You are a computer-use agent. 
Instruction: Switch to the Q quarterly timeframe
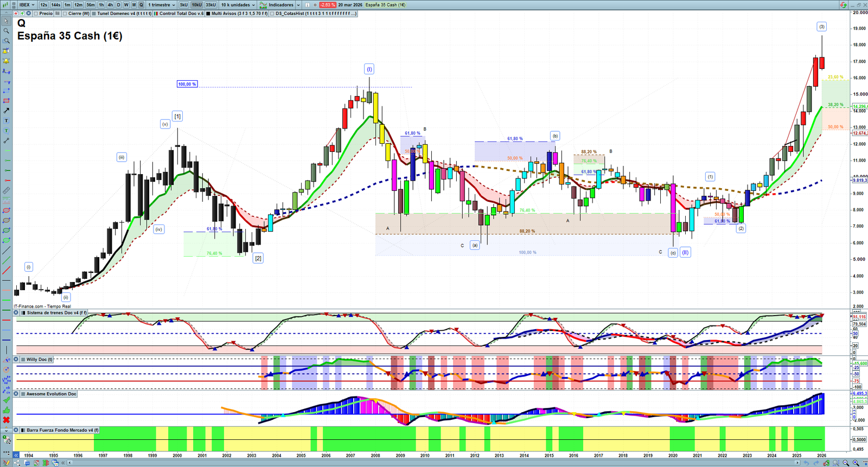(x=142, y=5)
